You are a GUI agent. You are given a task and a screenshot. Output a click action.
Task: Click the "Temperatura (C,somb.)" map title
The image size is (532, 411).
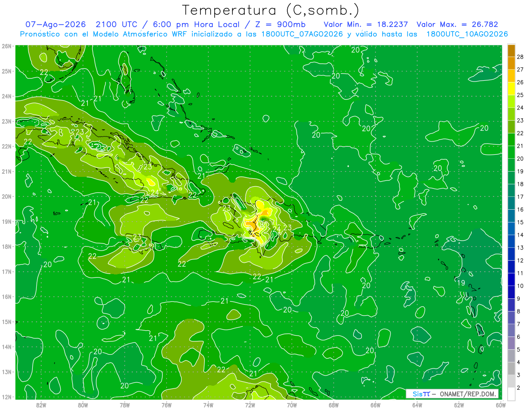click(270, 10)
